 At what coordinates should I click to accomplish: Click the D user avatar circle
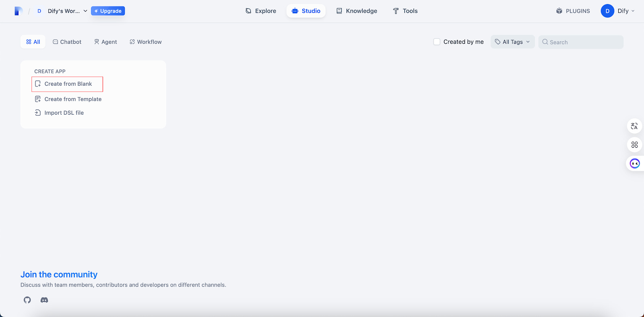[x=607, y=11]
